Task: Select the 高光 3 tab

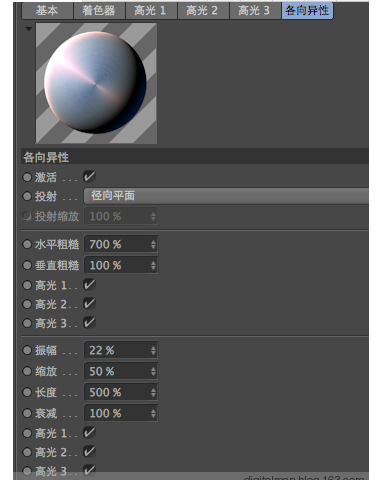Action: click(255, 10)
